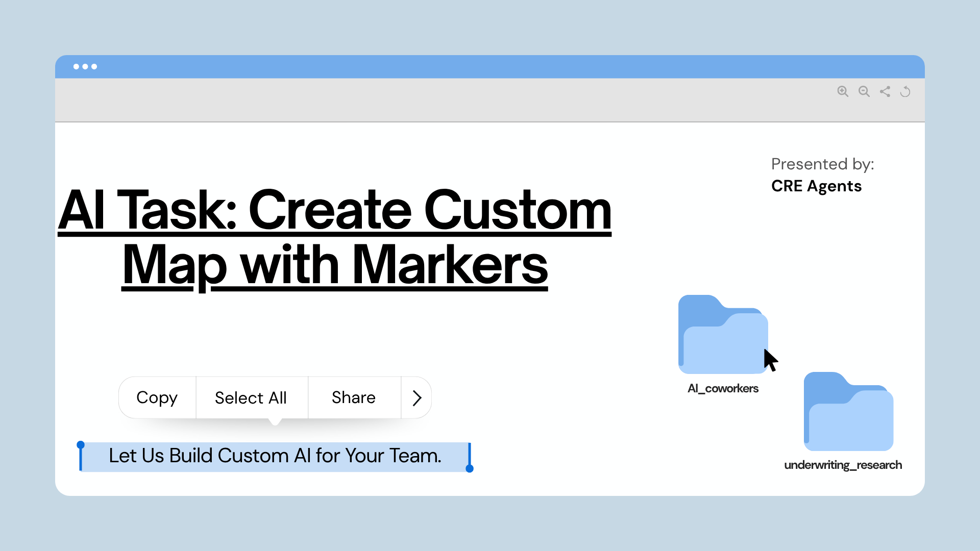The image size is (980, 551).
Task: Click the 'Map with Markers' underlined heading
Action: [335, 265]
